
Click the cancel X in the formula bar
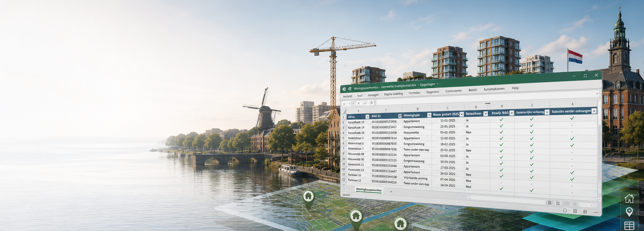(358, 103)
